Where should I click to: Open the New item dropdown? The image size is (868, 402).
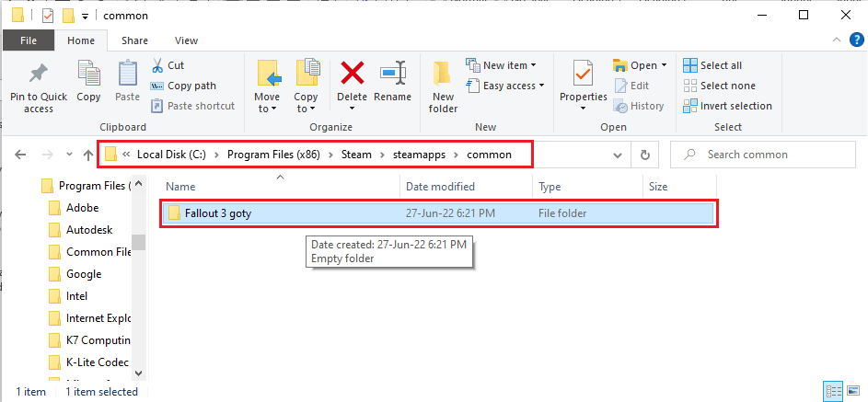(x=502, y=65)
